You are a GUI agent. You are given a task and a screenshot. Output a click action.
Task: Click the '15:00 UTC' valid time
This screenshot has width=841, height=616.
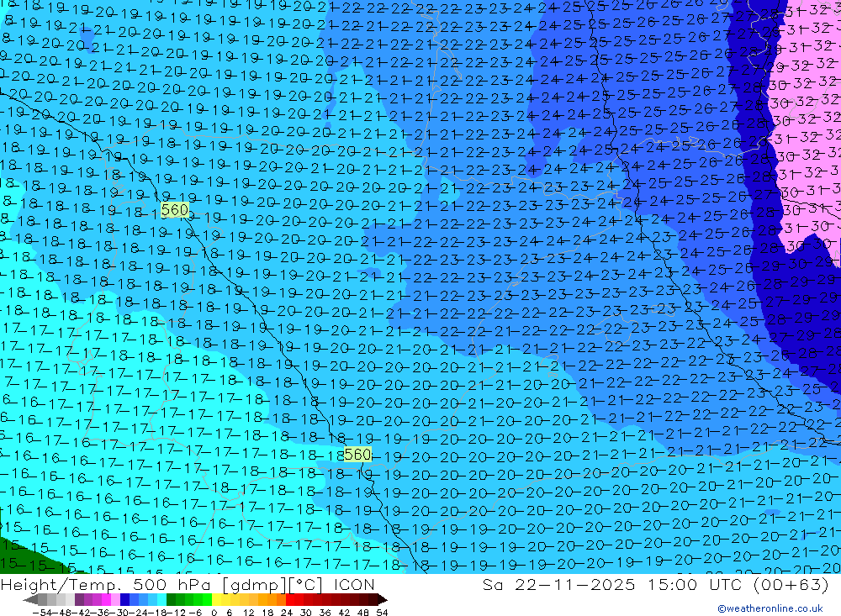coord(696,585)
